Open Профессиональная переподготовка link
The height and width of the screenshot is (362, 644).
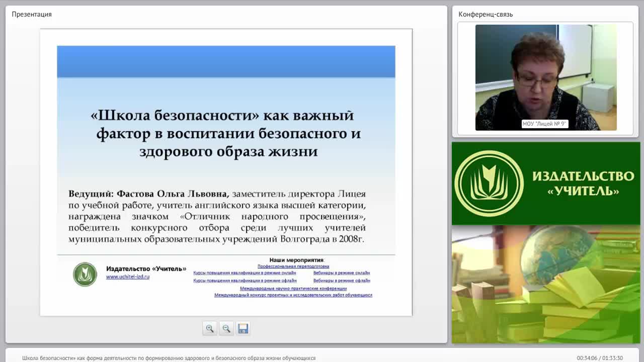pyautogui.click(x=293, y=266)
